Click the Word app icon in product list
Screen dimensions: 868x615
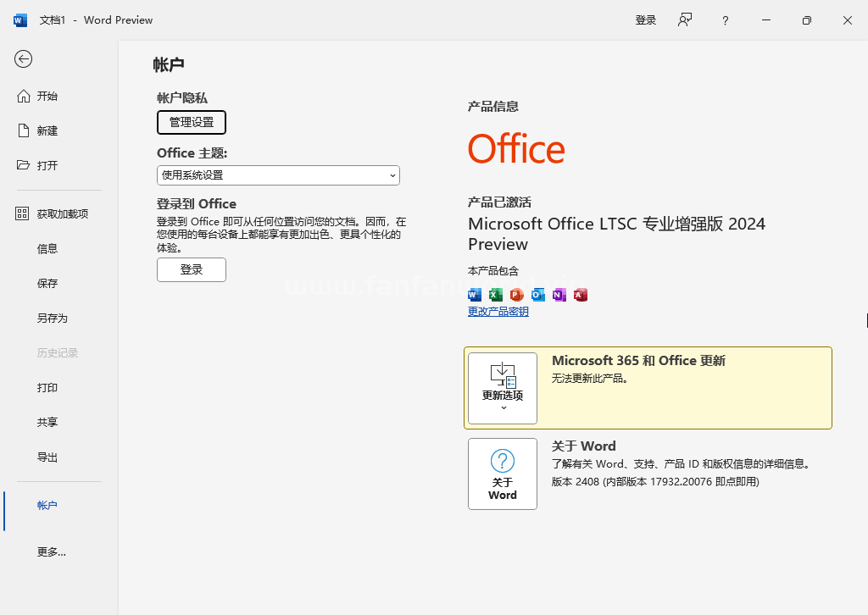click(x=475, y=295)
